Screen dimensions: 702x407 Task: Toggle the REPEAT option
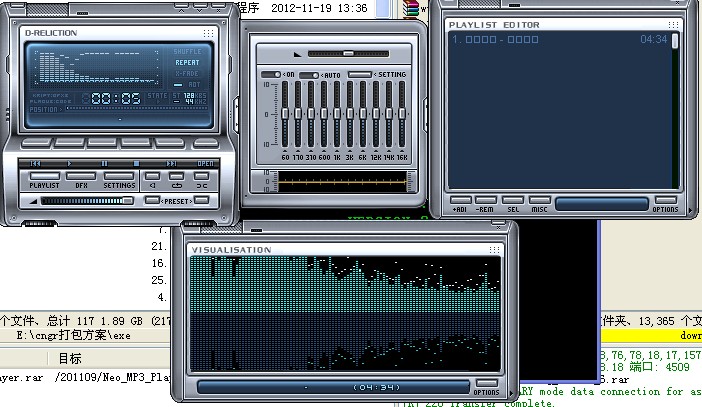(186, 62)
